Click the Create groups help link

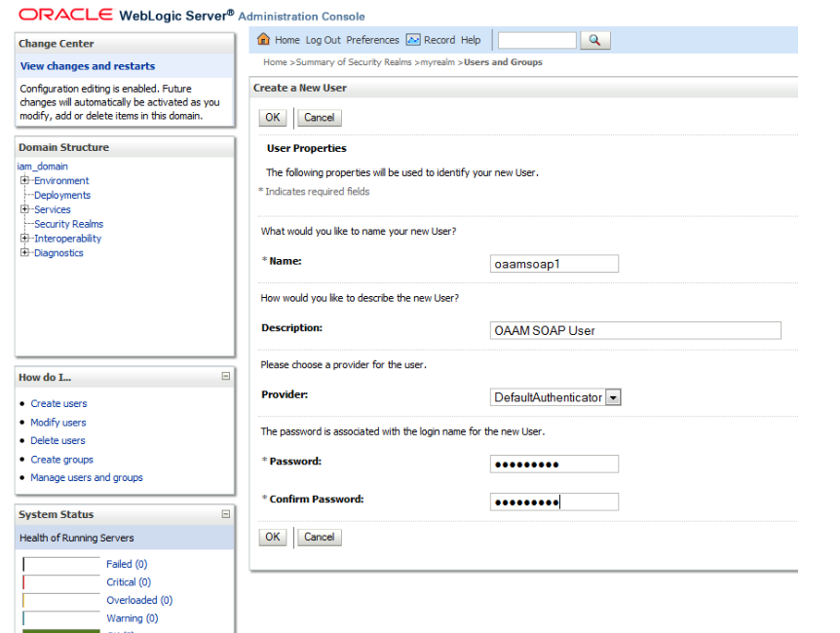[x=61, y=460]
